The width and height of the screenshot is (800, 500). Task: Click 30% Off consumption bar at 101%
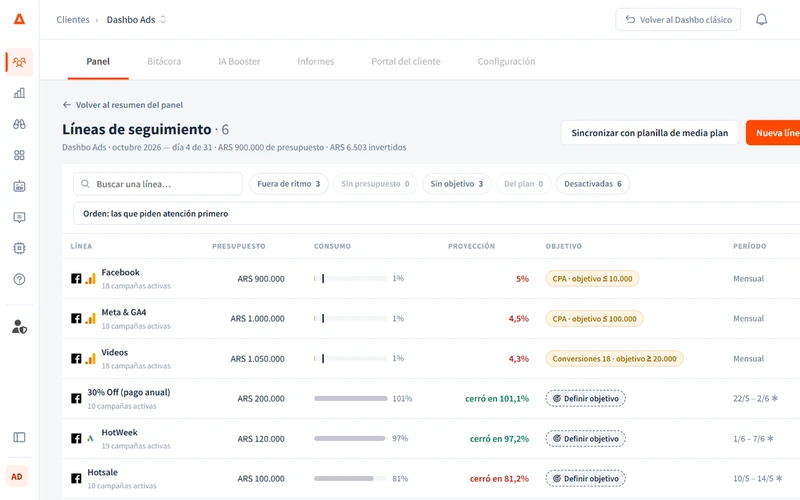[351, 398]
